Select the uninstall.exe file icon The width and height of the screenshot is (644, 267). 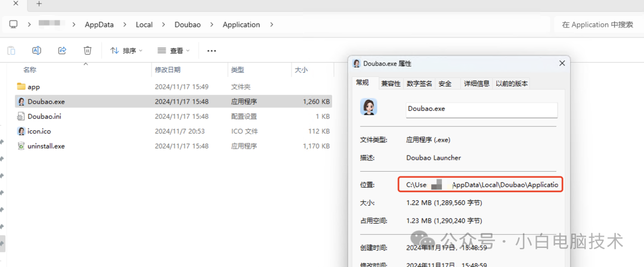(x=21, y=146)
